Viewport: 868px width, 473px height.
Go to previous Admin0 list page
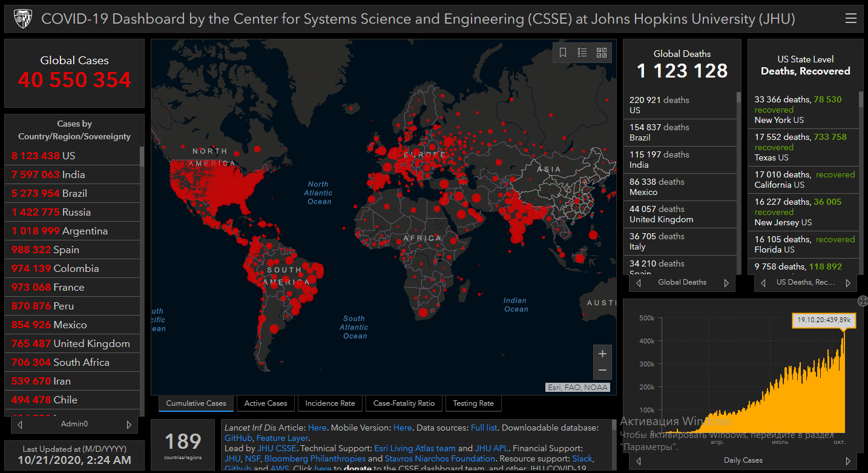[20, 425]
